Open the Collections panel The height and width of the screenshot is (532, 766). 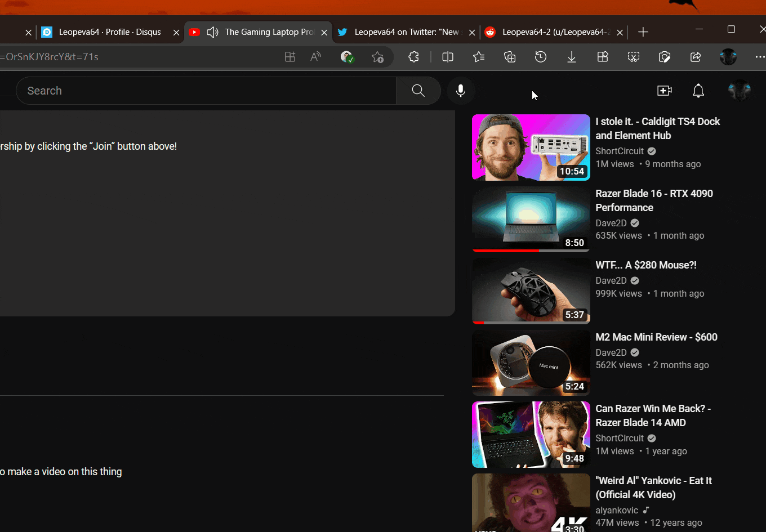click(510, 57)
